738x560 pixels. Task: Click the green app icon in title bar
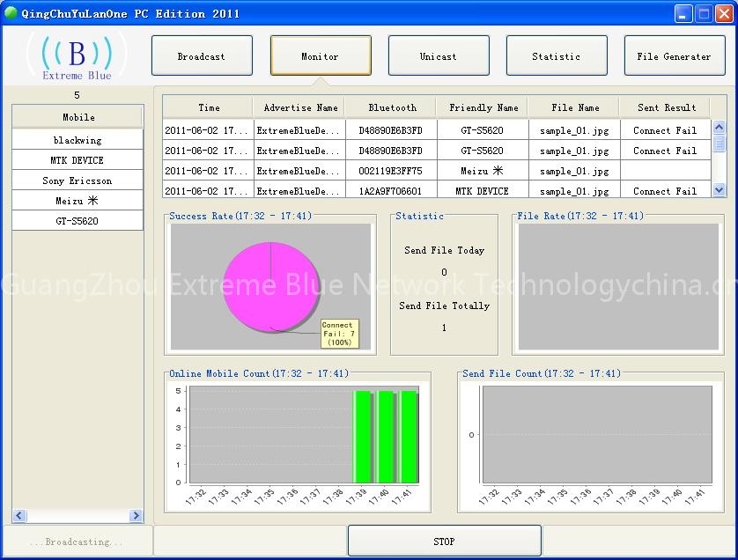click(11, 13)
